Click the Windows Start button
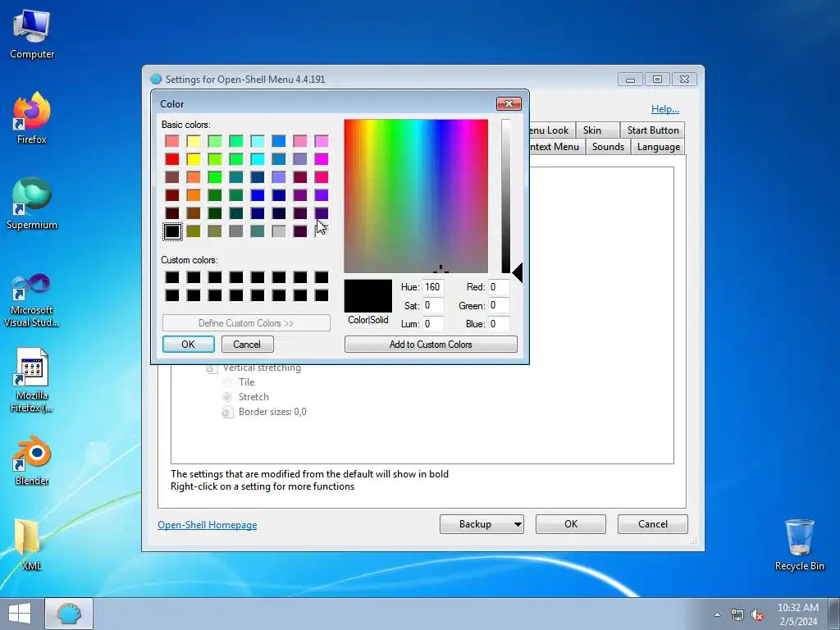The image size is (840, 630). (x=20, y=614)
